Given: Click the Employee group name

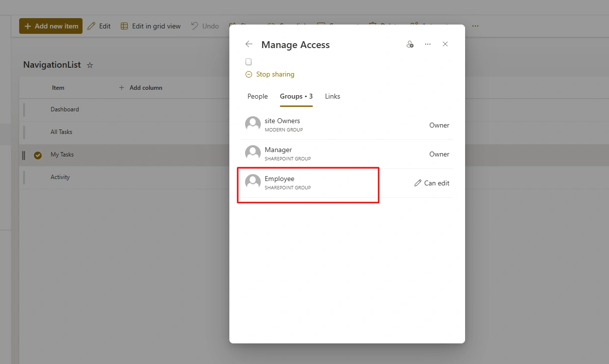Looking at the screenshot, I should [x=279, y=179].
